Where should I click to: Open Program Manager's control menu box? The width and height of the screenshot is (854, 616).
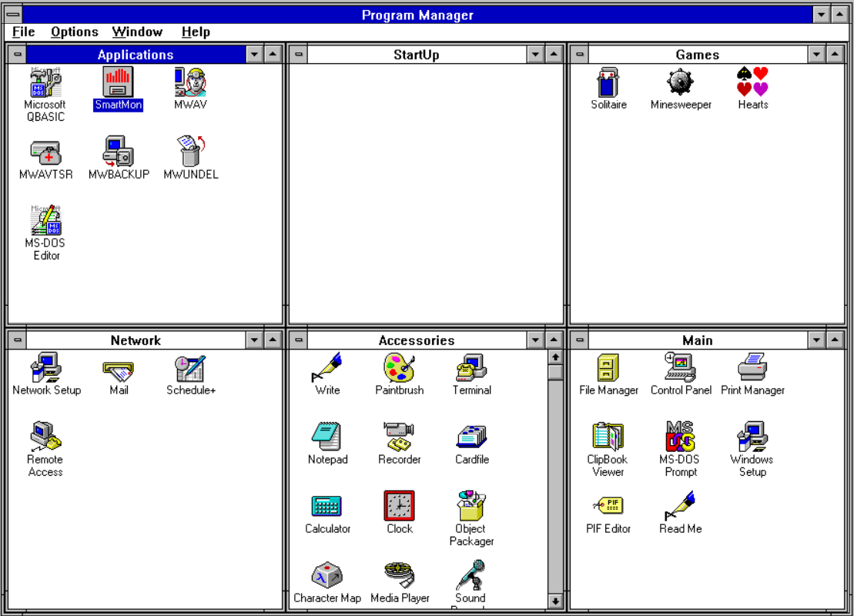click(13, 15)
